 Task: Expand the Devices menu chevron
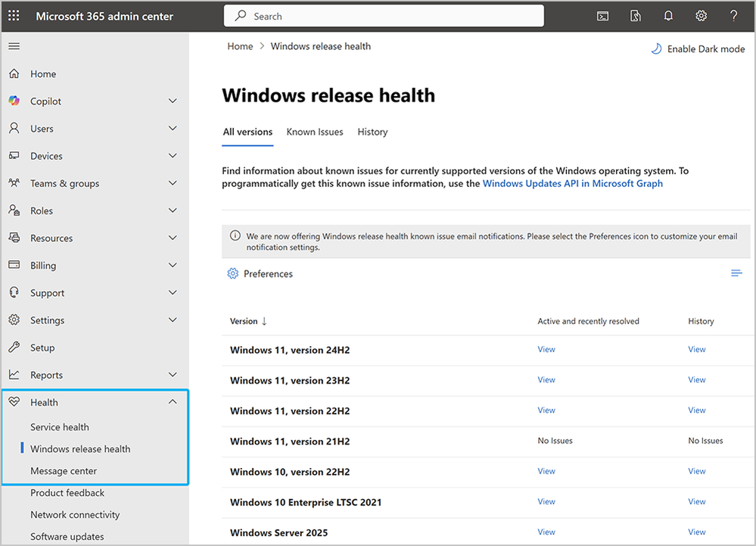point(173,156)
